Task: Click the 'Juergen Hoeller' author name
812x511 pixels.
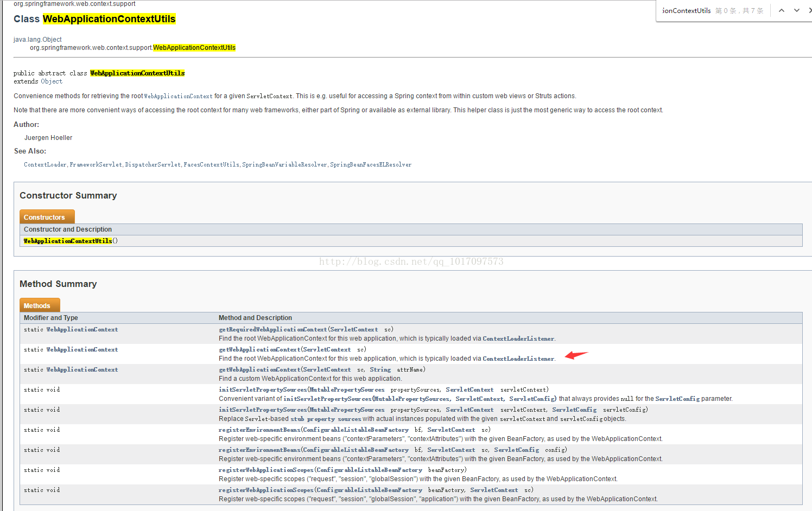Action: pyautogui.click(x=48, y=138)
